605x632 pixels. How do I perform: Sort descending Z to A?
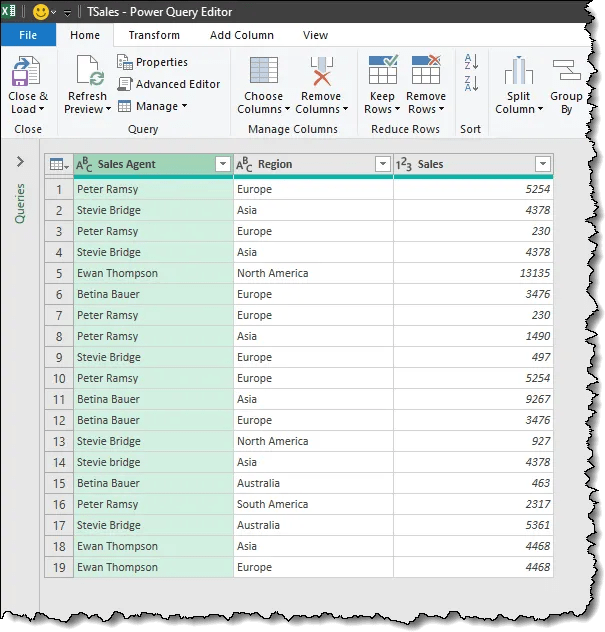[x=471, y=83]
